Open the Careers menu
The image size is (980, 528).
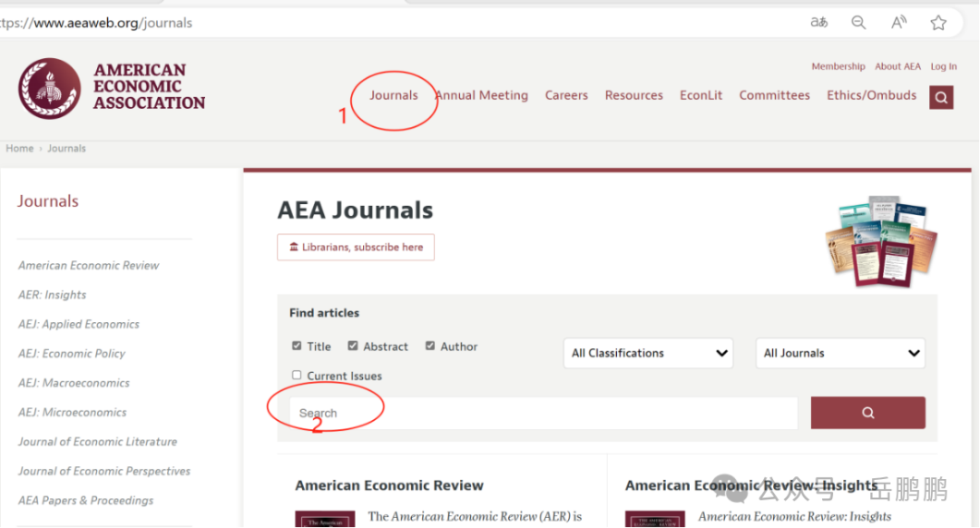click(566, 95)
